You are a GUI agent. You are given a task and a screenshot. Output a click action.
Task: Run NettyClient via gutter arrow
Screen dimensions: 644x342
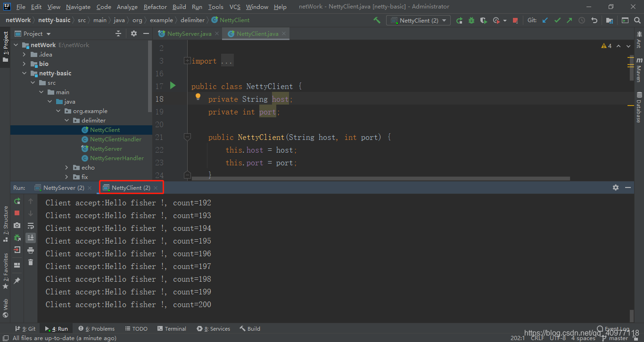173,86
